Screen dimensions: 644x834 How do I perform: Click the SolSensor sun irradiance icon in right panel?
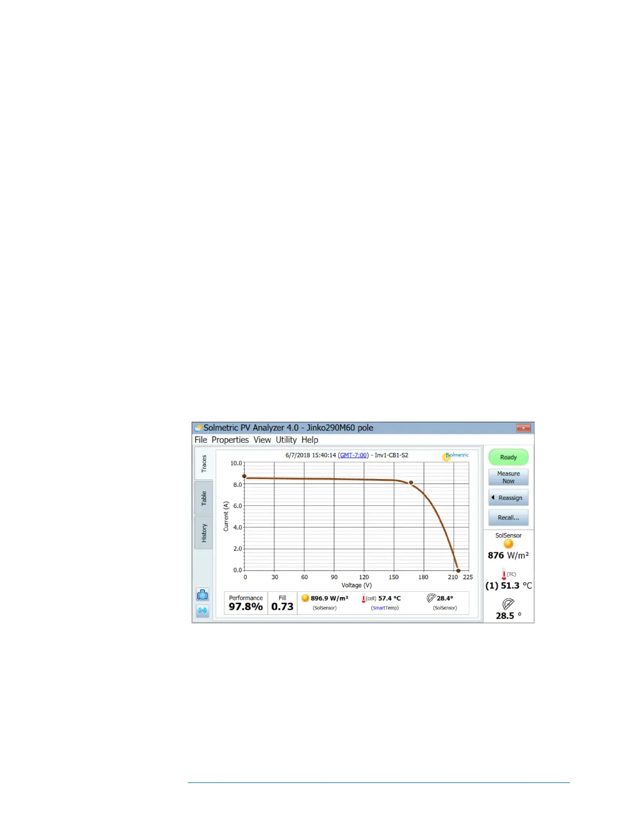(508, 544)
